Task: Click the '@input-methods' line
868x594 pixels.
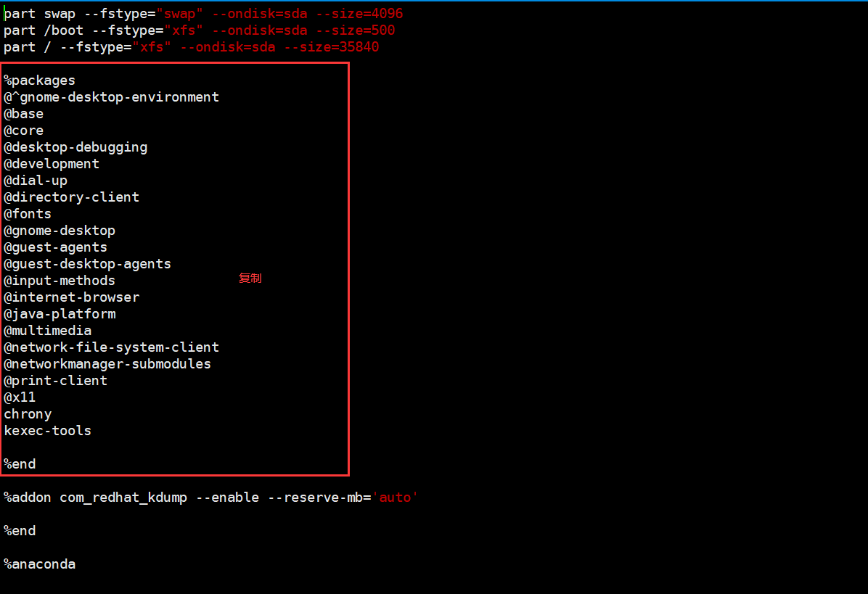Action: click(x=60, y=281)
